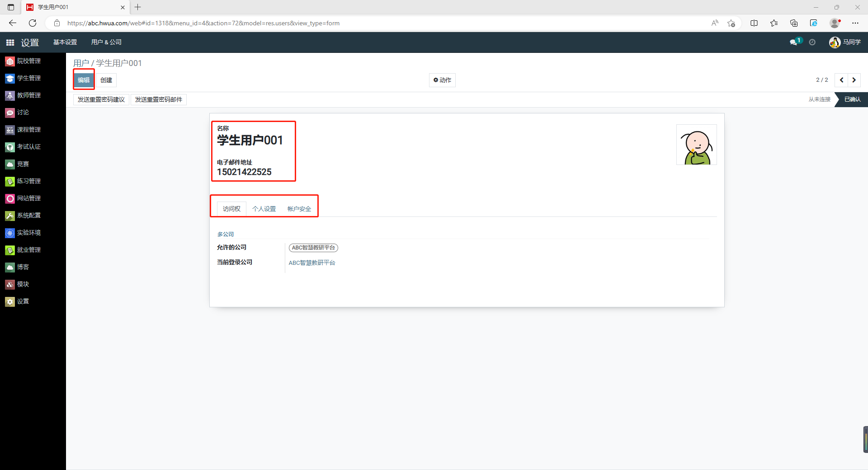Click the pager 2 / 2 counter
Image resolution: width=868 pixels, height=470 pixels.
click(x=822, y=80)
